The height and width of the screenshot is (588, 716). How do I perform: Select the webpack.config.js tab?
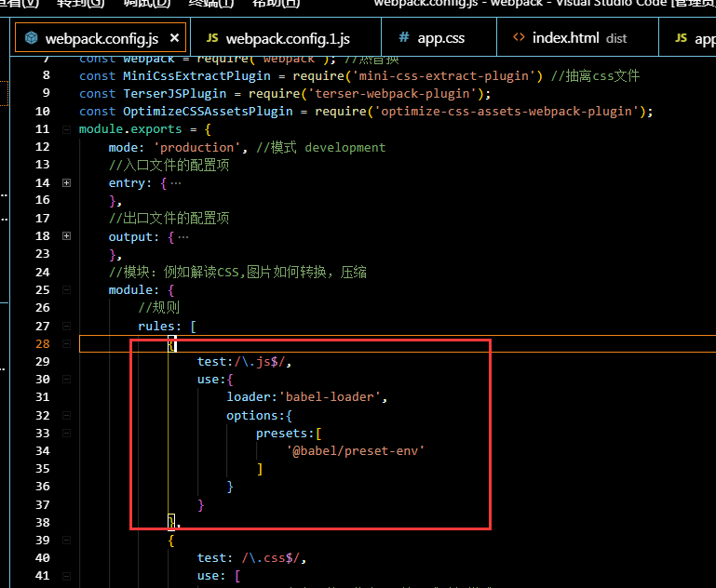click(x=101, y=37)
